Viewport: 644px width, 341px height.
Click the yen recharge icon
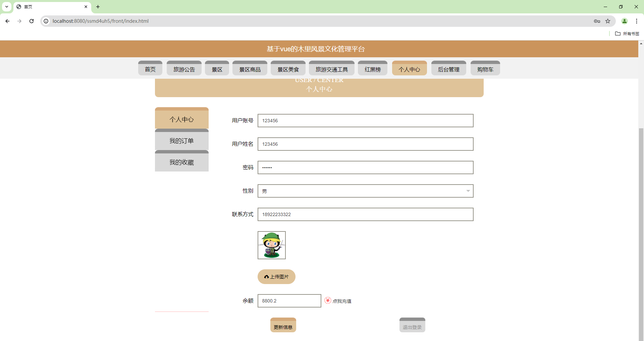pos(328,300)
